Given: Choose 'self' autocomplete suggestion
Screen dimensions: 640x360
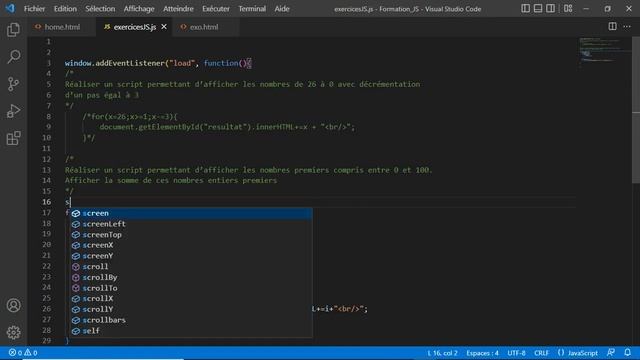Looking at the screenshot, I should [x=191, y=331].
